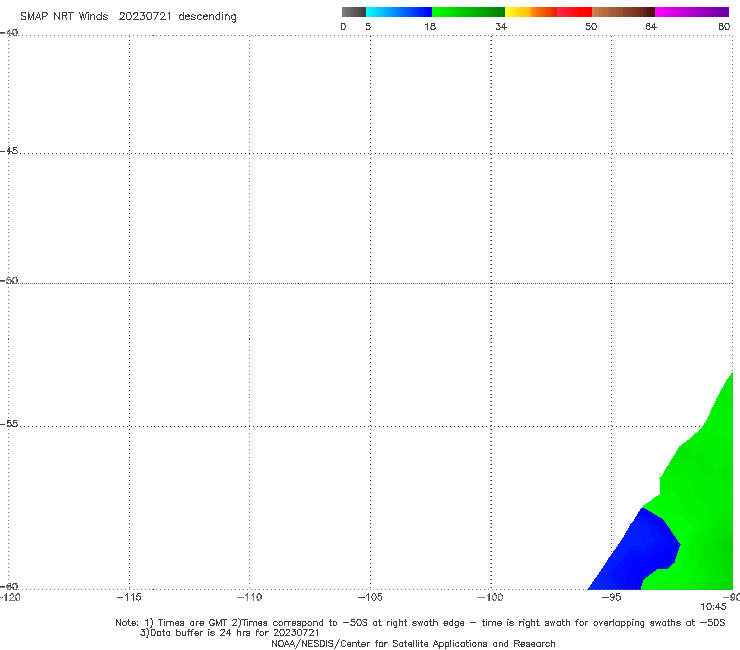Pick the magenta-purple 64-80 color scale segment
Viewport: 740px width, 650px height.
click(692, 12)
